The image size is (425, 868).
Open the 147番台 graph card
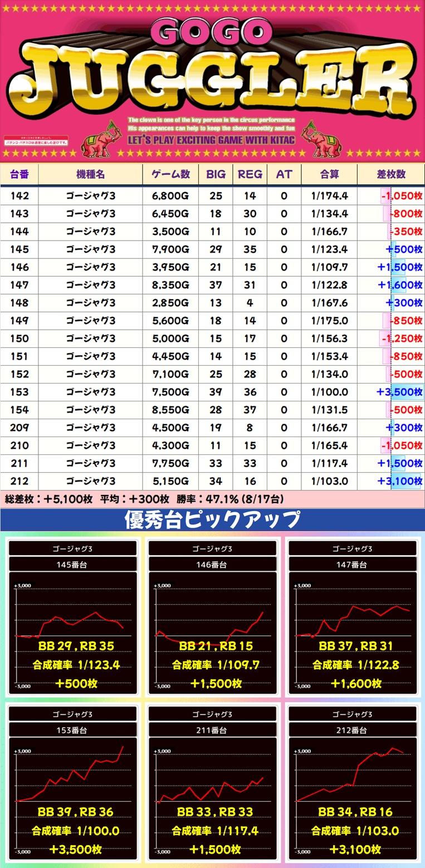pyautogui.click(x=352, y=617)
